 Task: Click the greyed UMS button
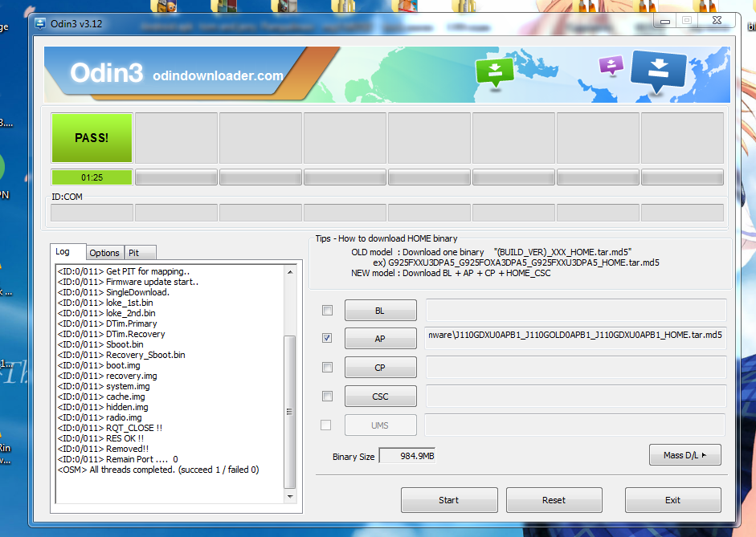381,425
